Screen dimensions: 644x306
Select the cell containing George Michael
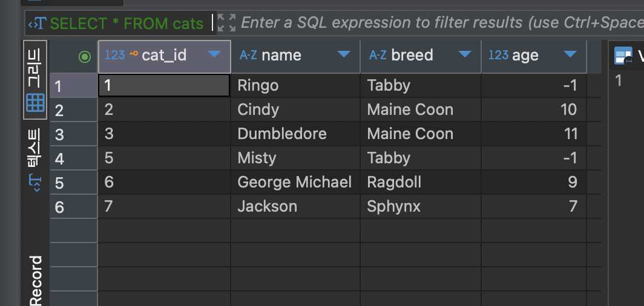[x=294, y=182]
